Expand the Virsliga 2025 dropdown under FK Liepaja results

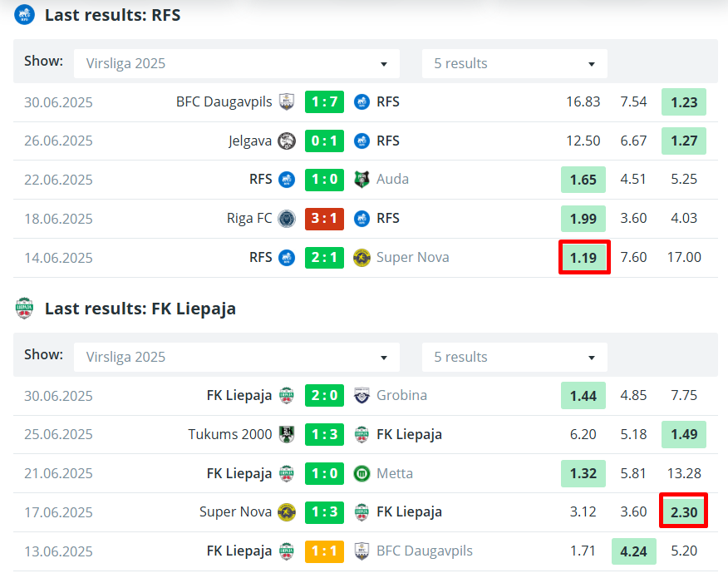click(x=237, y=358)
